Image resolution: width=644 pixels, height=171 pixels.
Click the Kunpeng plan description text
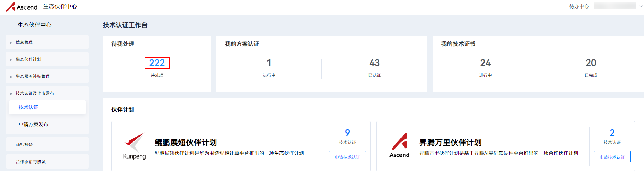click(x=229, y=153)
